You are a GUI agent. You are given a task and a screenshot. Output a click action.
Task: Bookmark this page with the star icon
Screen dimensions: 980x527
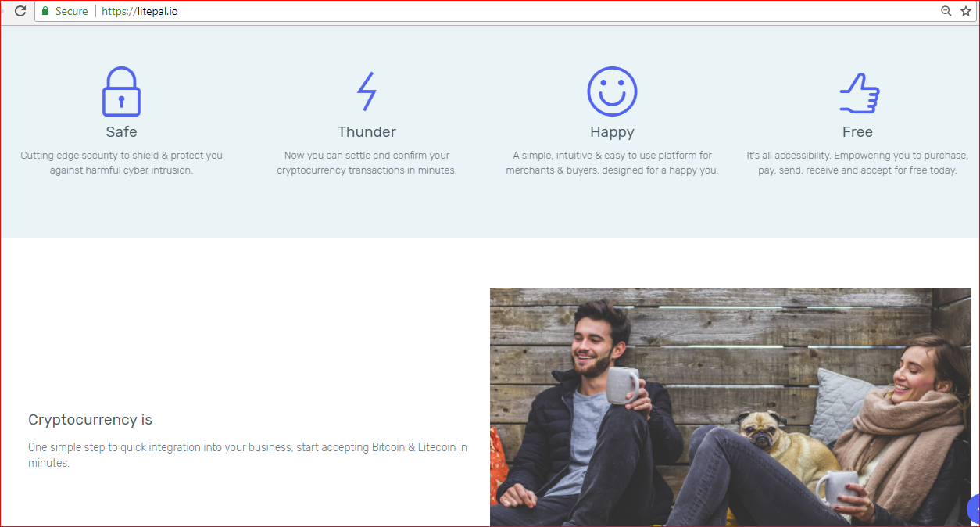[965, 11]
